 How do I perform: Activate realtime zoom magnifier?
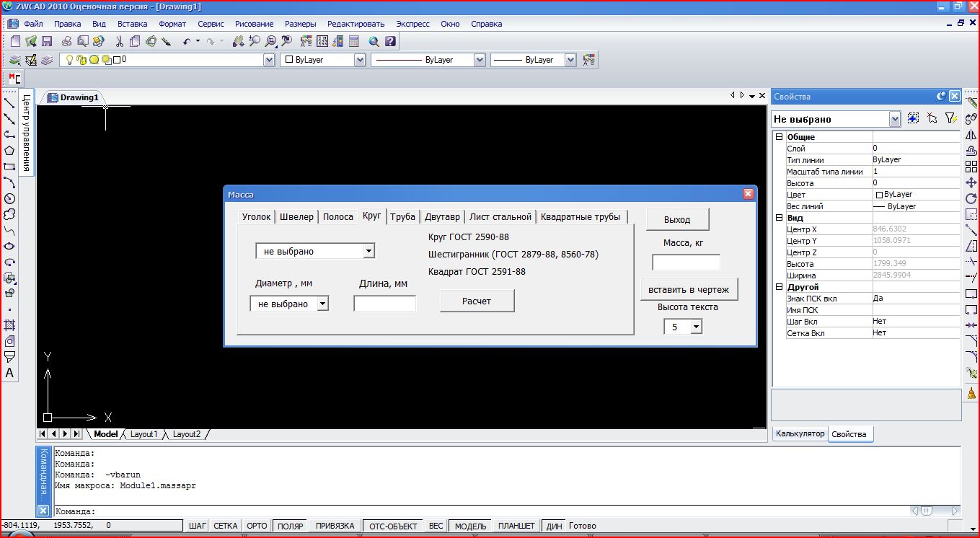255,42
